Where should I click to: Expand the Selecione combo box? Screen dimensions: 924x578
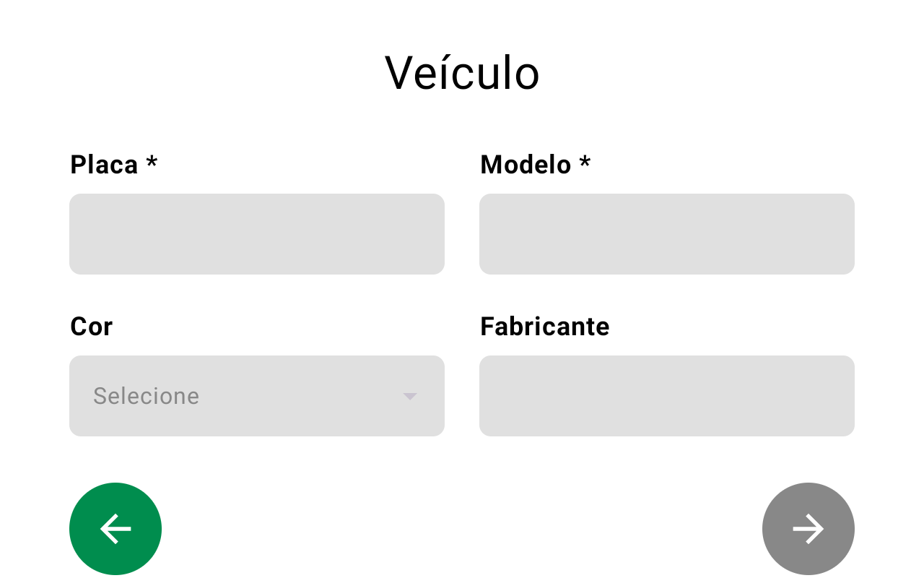click(257, 396)
